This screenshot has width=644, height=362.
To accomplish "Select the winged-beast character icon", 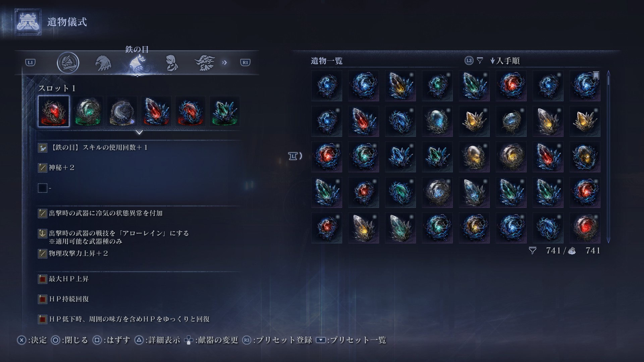I will pyautogui.click(x=205, y=63).
